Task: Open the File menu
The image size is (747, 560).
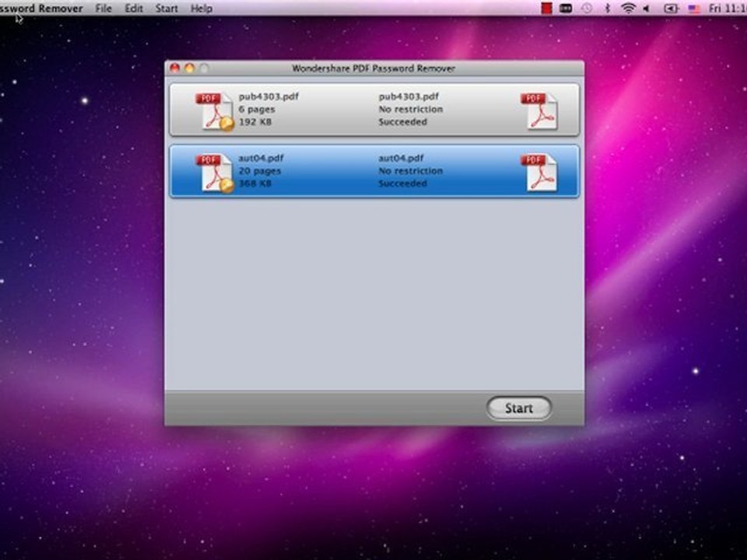Action: tap(103, 9)
